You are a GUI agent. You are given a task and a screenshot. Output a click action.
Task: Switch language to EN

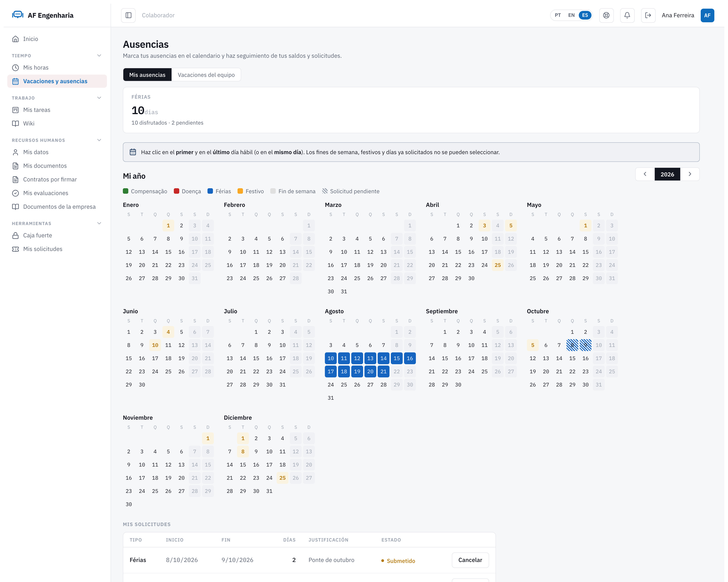[571, 15]
